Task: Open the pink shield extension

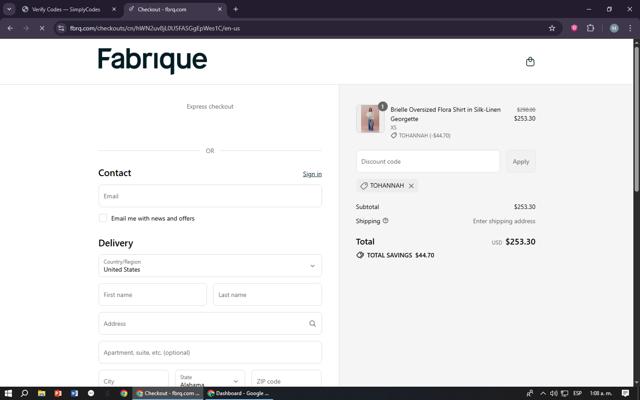Action: click(574, 28)
